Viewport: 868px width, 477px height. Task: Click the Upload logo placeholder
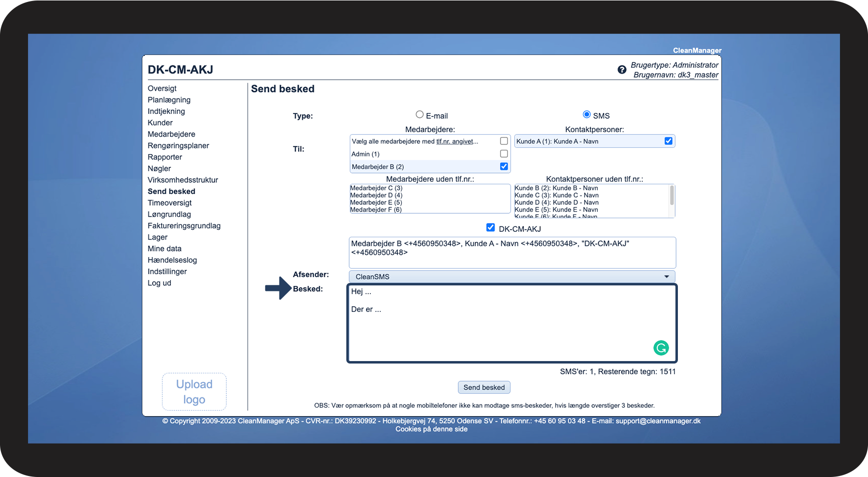coord(194,392)
